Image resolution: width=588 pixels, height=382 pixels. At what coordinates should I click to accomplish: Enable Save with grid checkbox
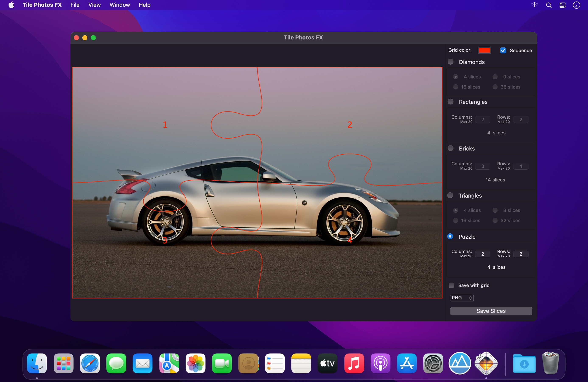point(451,285)
